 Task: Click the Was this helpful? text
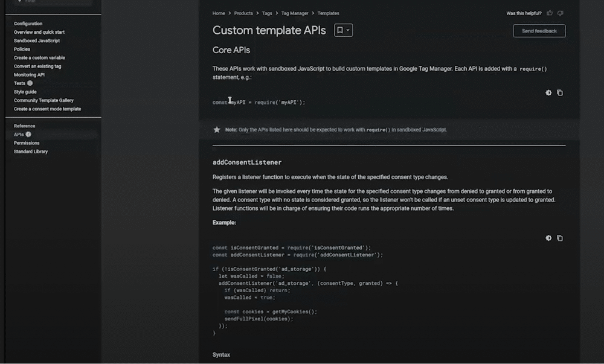(524, 13)
